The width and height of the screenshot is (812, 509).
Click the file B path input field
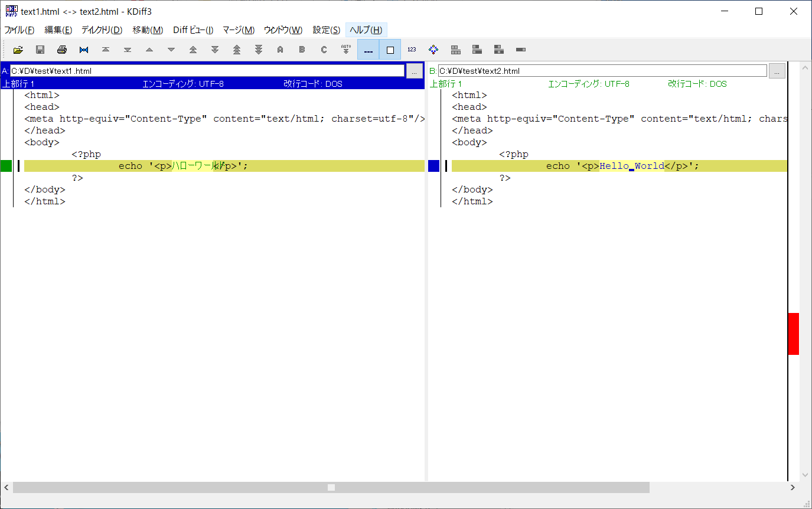602,71
